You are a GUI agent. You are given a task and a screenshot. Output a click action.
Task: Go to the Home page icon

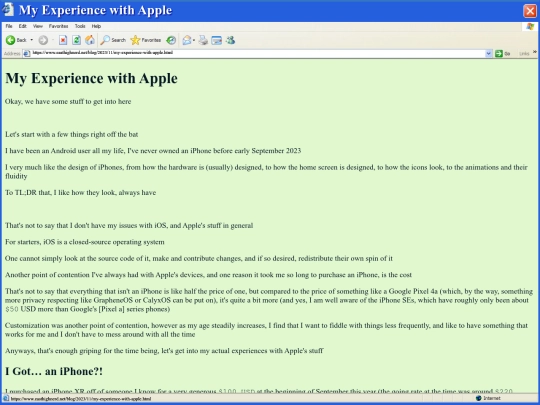tap(90, 40)
